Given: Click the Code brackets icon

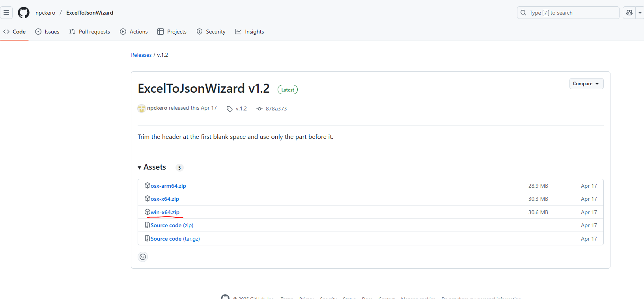Looking at the screenshot, I should tap(6, 32).
